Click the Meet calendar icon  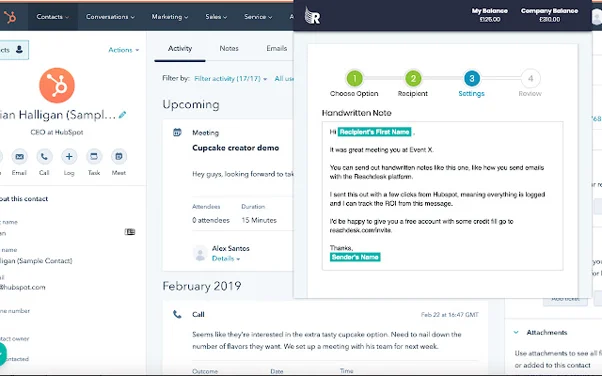pos(119,156)
